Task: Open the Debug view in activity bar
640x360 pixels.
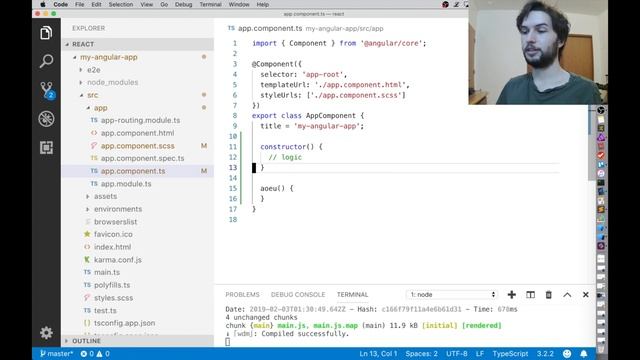Action: pyautogui.click(x=46, y=119)
